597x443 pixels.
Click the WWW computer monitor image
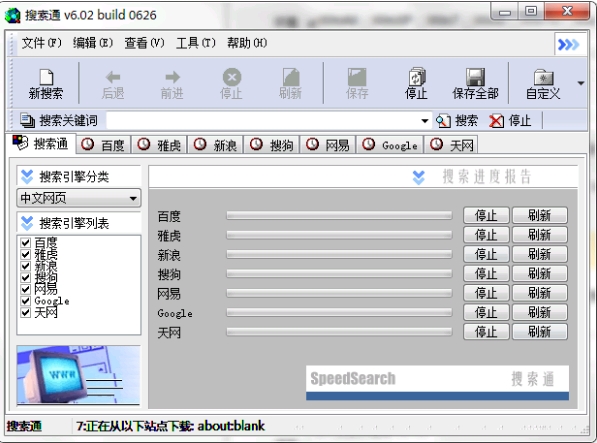78,375
